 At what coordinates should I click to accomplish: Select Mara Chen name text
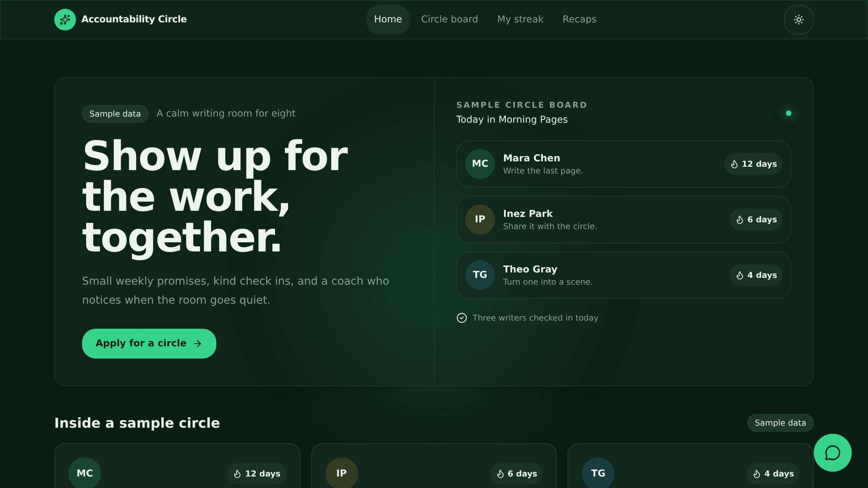pyautogui.click(x=532, y=158)
